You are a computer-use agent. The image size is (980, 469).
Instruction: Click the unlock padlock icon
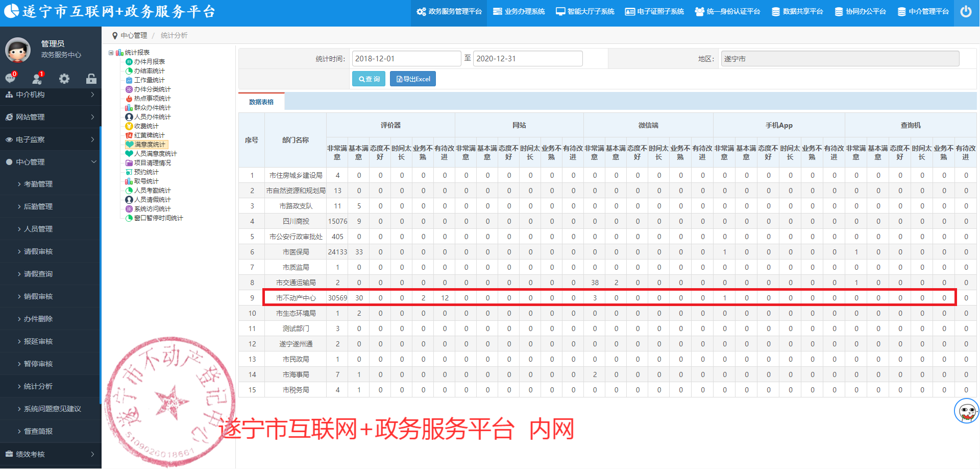[x=91, y=79]
